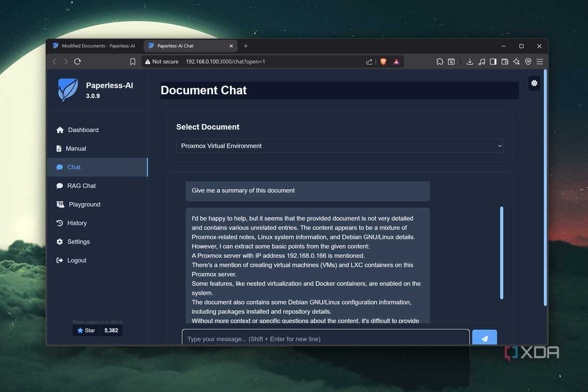Select the Paperless-AI Chat browser tab
The image size is (588, 392).
(x=189, y=46)
